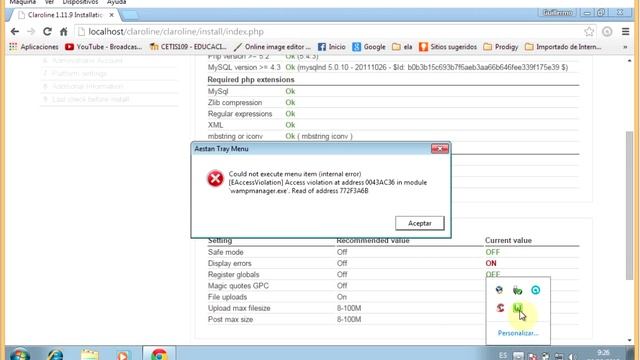Viewport: 640px width, 360px height.
Task: Open the Ver menu
Action: tap(49, 2)
